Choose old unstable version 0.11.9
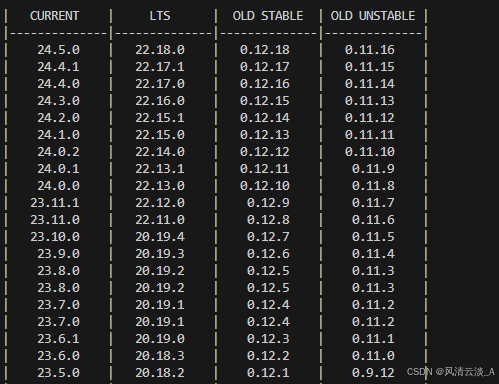499x384 pixels. 373,169
